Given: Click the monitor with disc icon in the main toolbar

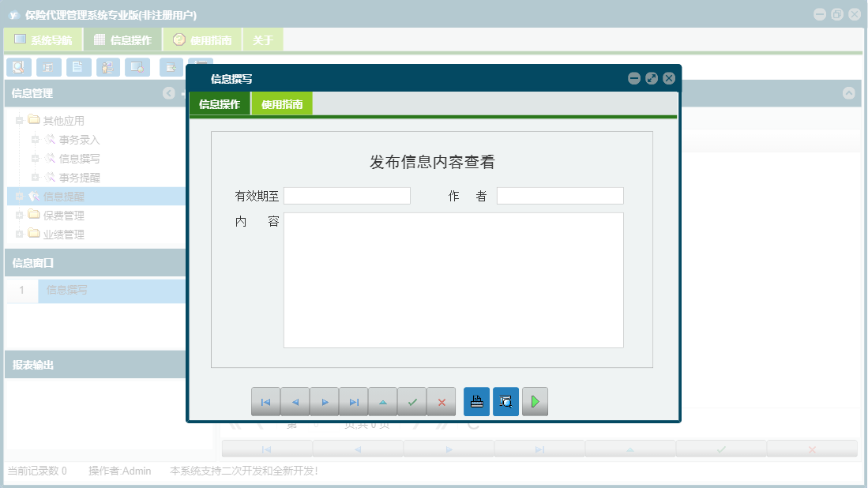Looking at the screenshot, I should pyautogui.click(x=137, y=67).
